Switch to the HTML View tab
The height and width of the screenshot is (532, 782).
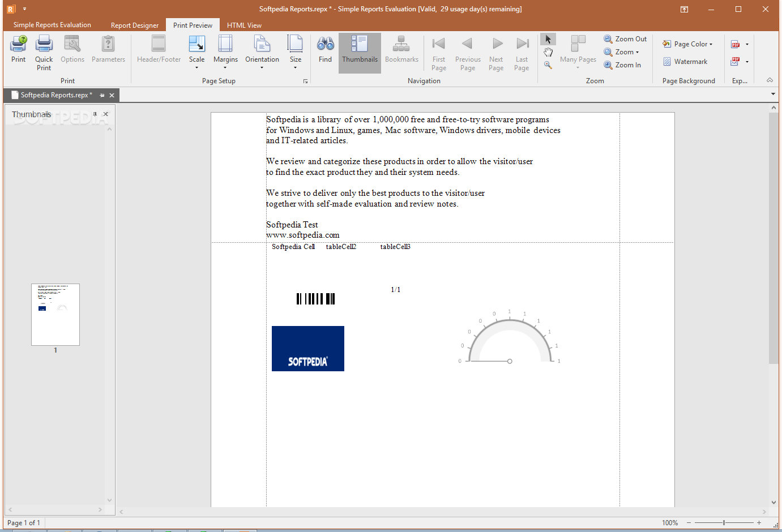(x=244, y=25)
